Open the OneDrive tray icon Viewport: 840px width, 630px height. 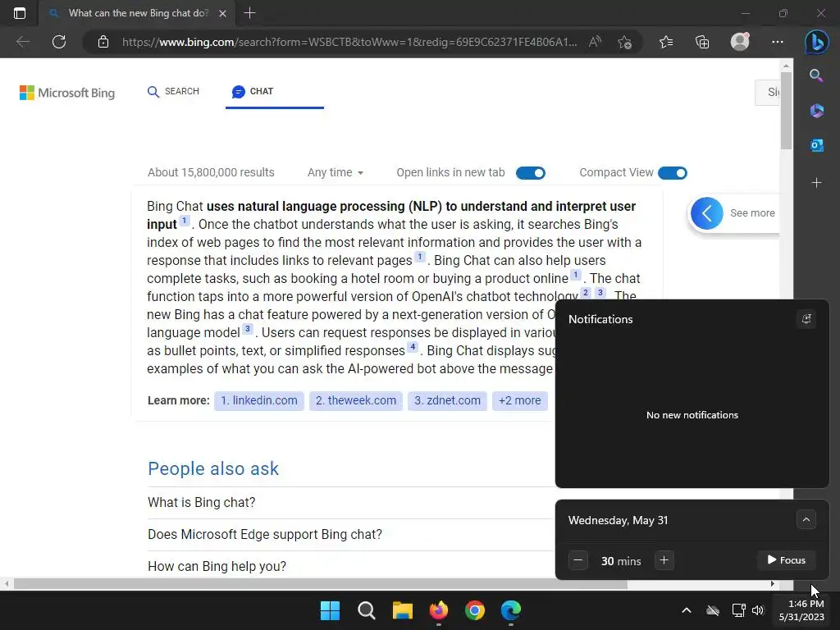point(713,610)
